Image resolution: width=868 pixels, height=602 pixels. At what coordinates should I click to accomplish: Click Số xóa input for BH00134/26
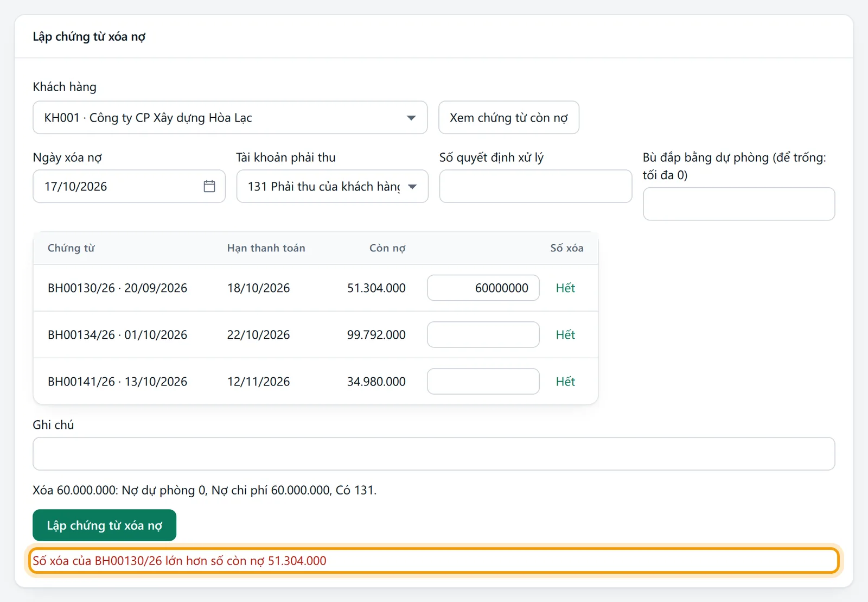click(x=483, y=334)
